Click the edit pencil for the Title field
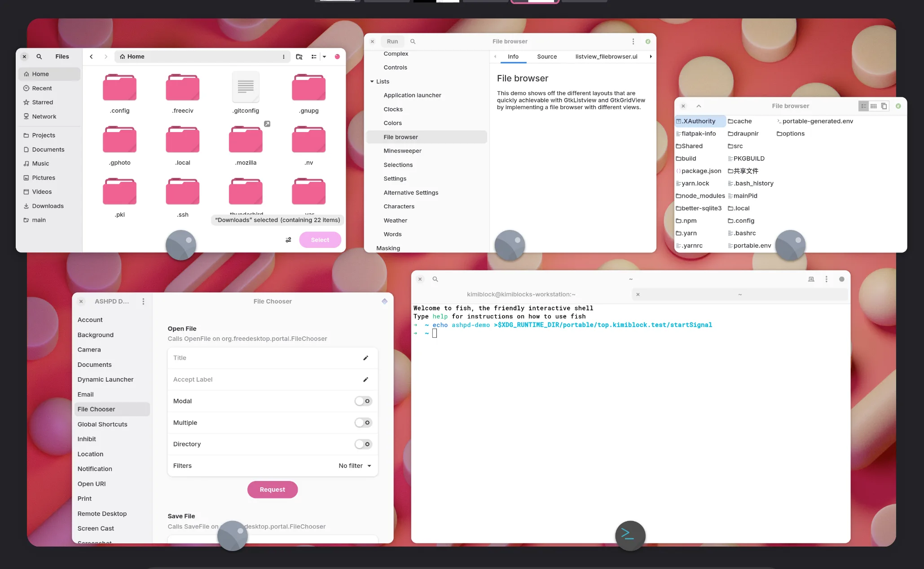 pyautogui.click(x=365, y=358)
